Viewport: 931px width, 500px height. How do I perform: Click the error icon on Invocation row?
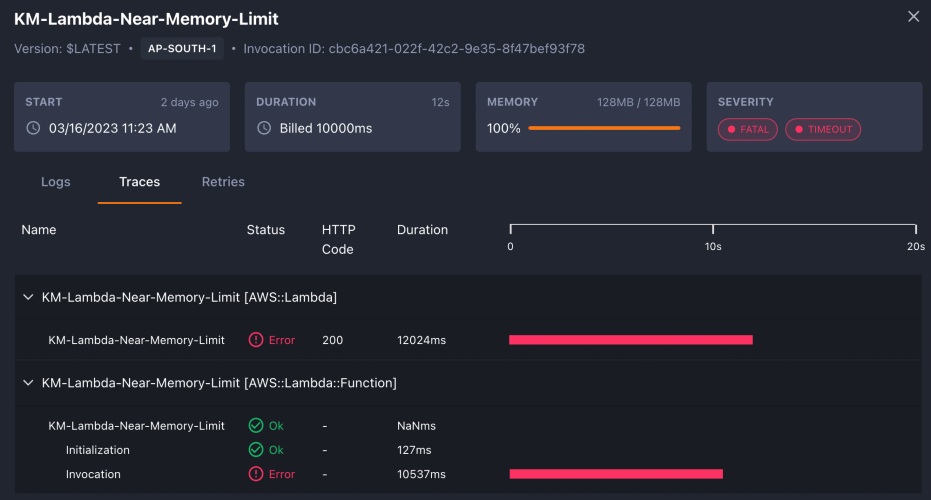pyautogui.click(x=256, y=474)
